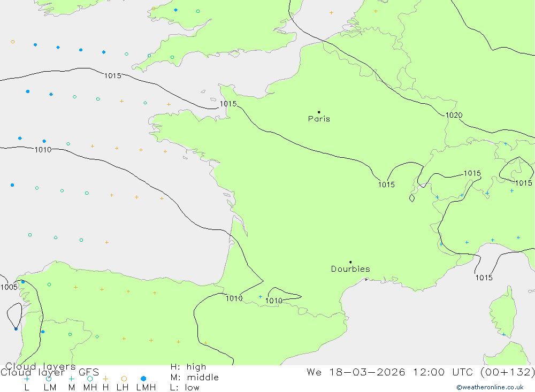Screen dimensions: 535x392
Task: Click the 'Paris' city label
Action: 319,119
